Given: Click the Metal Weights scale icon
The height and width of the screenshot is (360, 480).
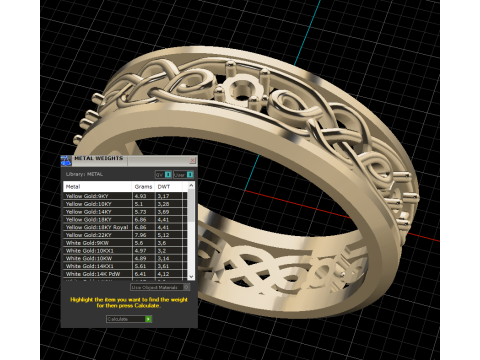Looking at the screenshot, I should coord(66,161).
